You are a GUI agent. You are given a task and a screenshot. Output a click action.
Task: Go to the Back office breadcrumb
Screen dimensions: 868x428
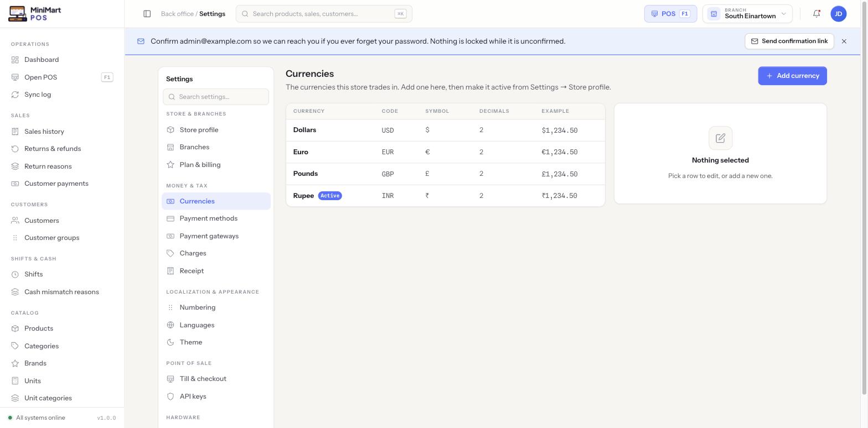(177, 14)
